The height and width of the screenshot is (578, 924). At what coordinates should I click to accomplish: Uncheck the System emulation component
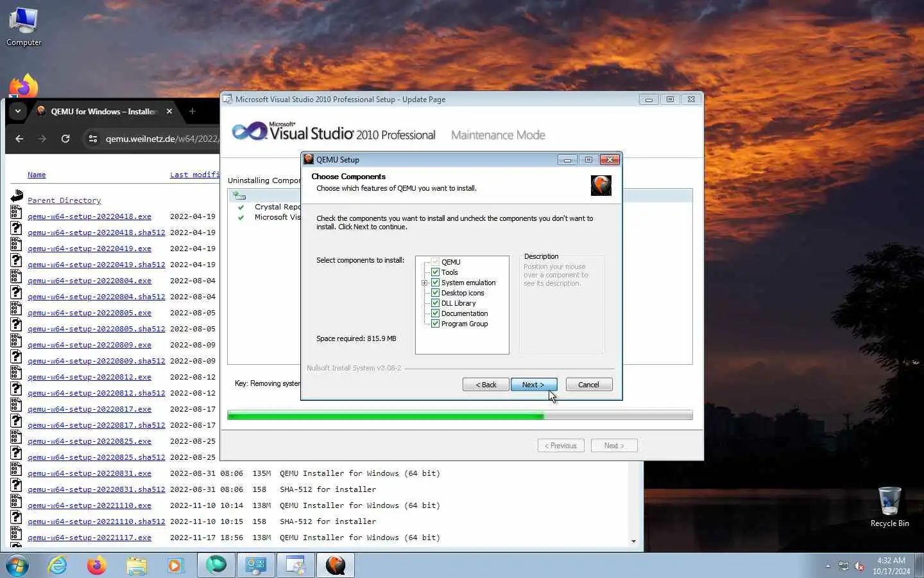435,283
